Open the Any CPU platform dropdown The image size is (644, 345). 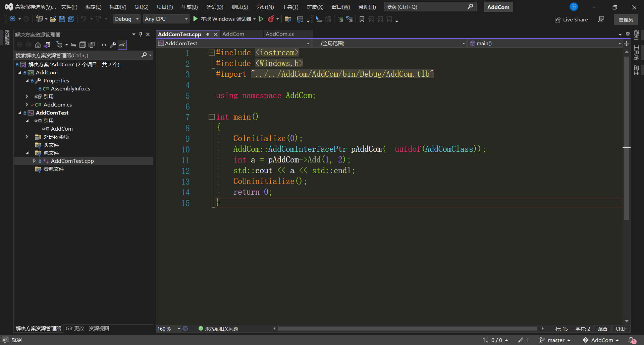point(166,19)
